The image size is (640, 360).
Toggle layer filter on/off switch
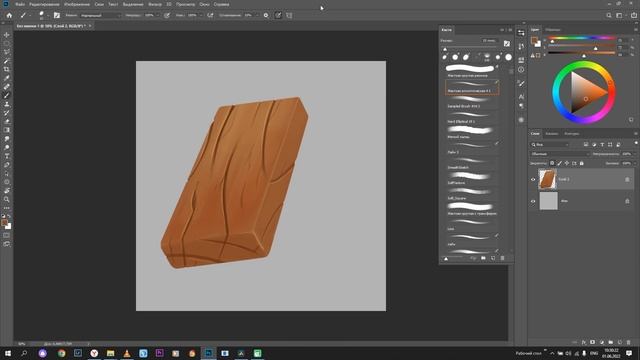pyautogui.click(x=636, y=143)
